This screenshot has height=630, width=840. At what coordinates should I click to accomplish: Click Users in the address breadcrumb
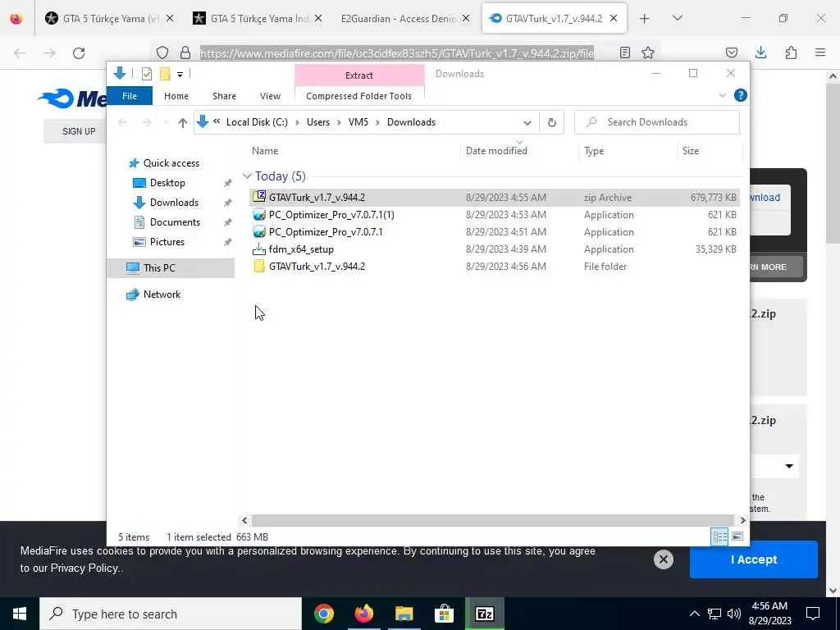318,122
